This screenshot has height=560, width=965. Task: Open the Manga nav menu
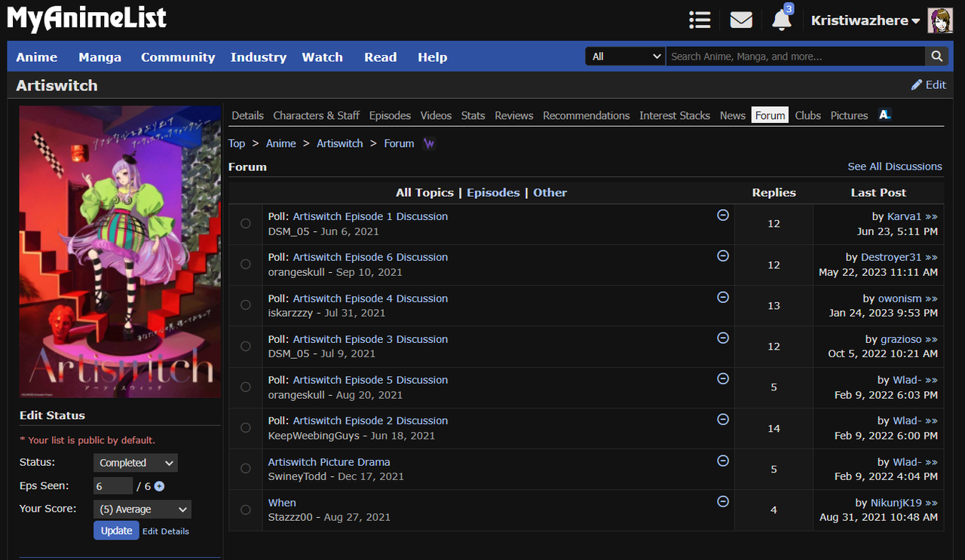[x=100, y=57]
